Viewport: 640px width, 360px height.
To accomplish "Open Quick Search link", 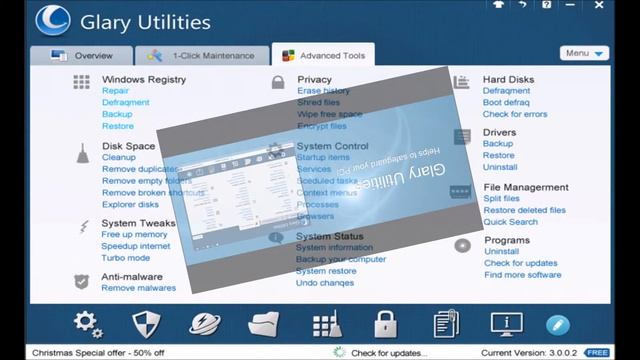I will pyautogui.click(x=511, y=222).
